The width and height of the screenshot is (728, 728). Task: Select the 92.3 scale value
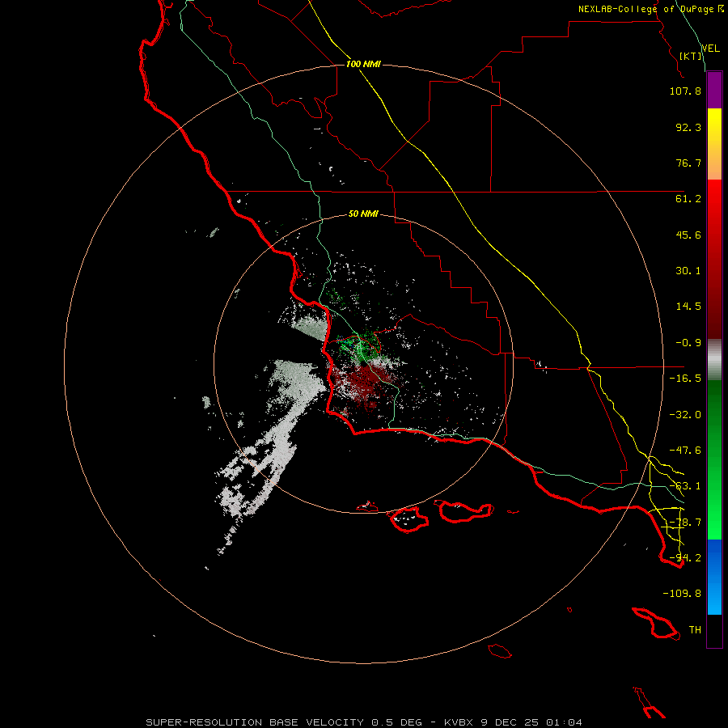coord(688,127)
